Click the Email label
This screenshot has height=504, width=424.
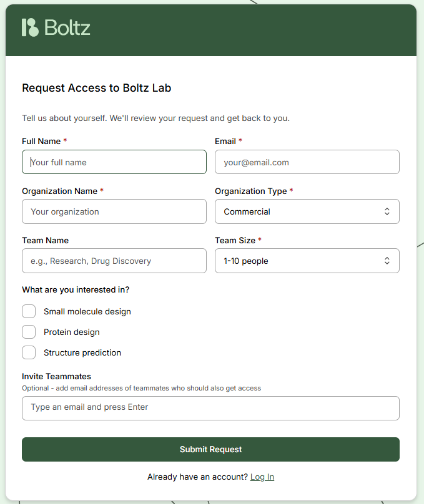click(225, 141)
